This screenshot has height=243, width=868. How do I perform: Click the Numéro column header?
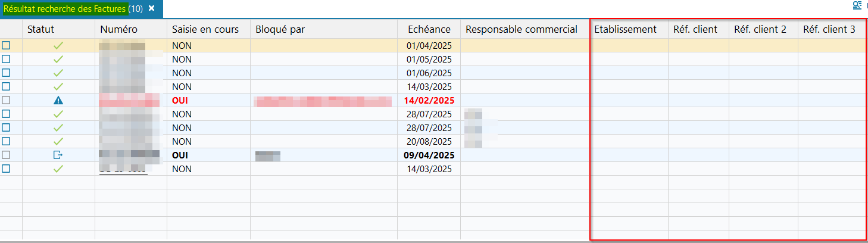tap(119, 29)
